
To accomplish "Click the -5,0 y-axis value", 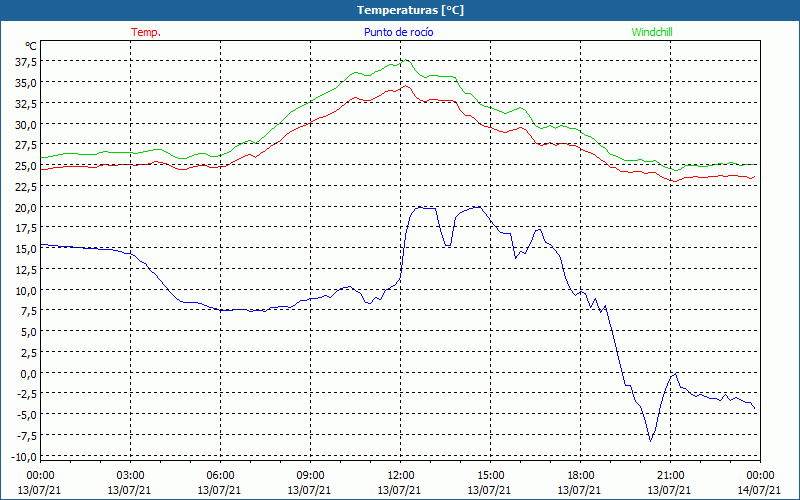I will [x=27, y=415].
